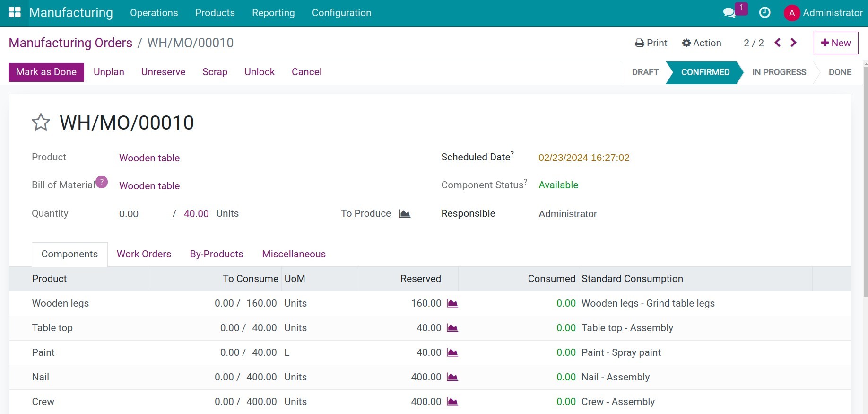Open the Configuration menu
The width and height of the screenshot is (868, 414).
pos(341,13)
